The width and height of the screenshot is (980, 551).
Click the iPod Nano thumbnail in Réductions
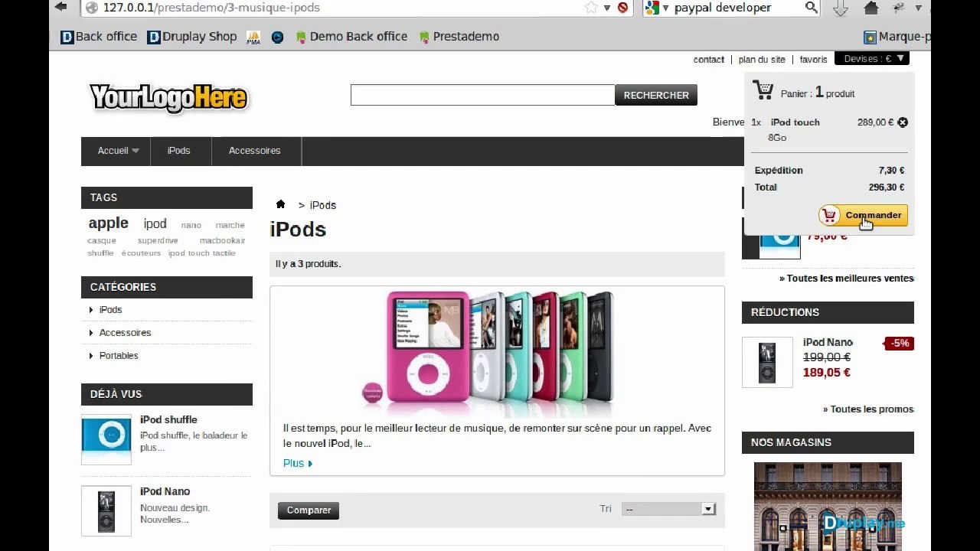tap(767, 363)
